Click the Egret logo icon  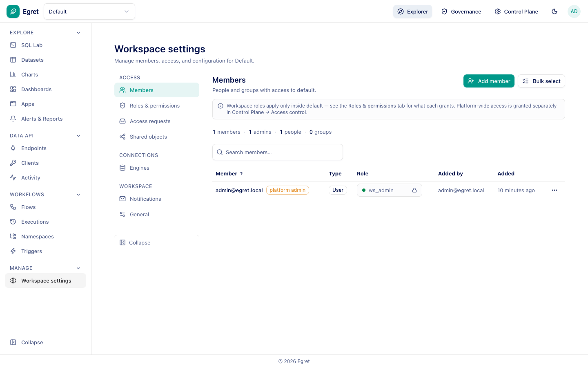(13, 11)
